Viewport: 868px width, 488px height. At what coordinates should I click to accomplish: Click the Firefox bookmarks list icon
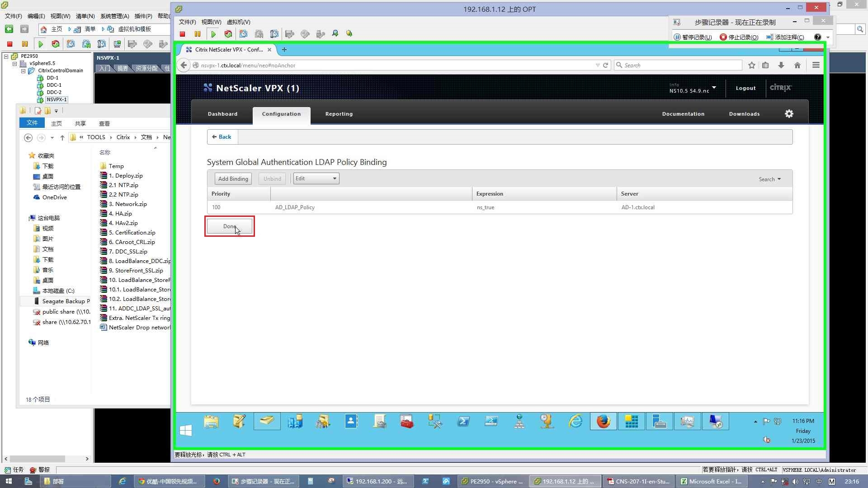[x=765, y=65]
